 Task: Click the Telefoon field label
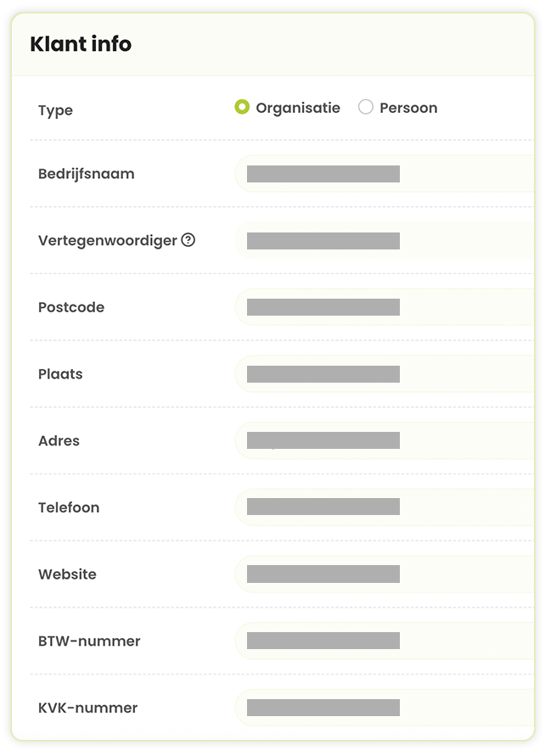69,507
